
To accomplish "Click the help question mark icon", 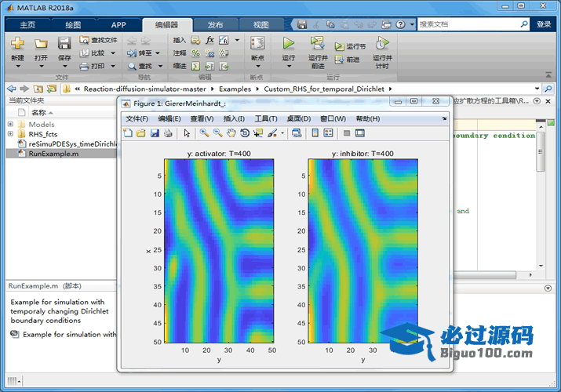I will pos(400,24).
